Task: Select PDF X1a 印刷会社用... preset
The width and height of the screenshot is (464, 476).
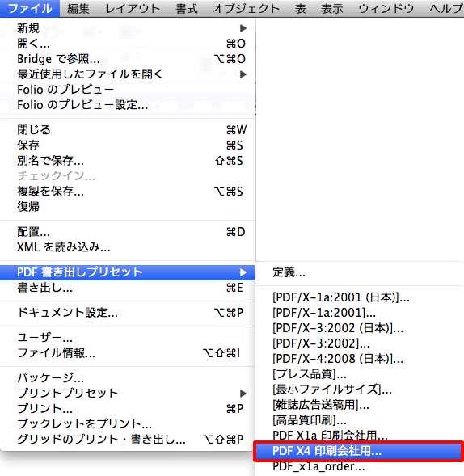Action: pyautogui.click(x=360, y=436)
